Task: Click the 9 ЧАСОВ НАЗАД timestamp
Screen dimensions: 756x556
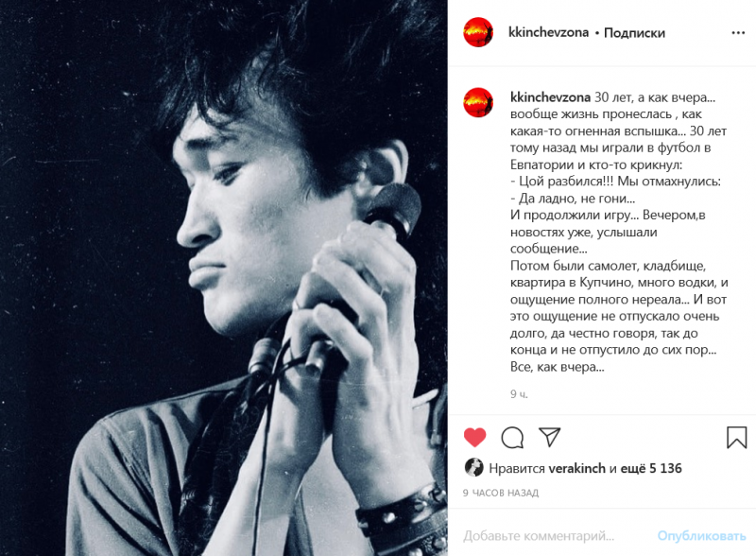Action: [x=501, y=493]
